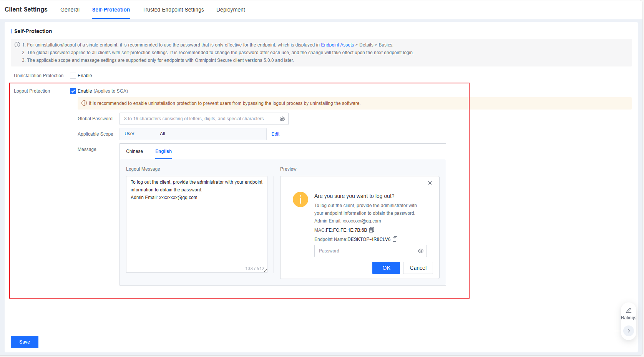Toggle preview Password field visibility eye
The height and width of the screenshot is (357, 644).
pos(421,251)
